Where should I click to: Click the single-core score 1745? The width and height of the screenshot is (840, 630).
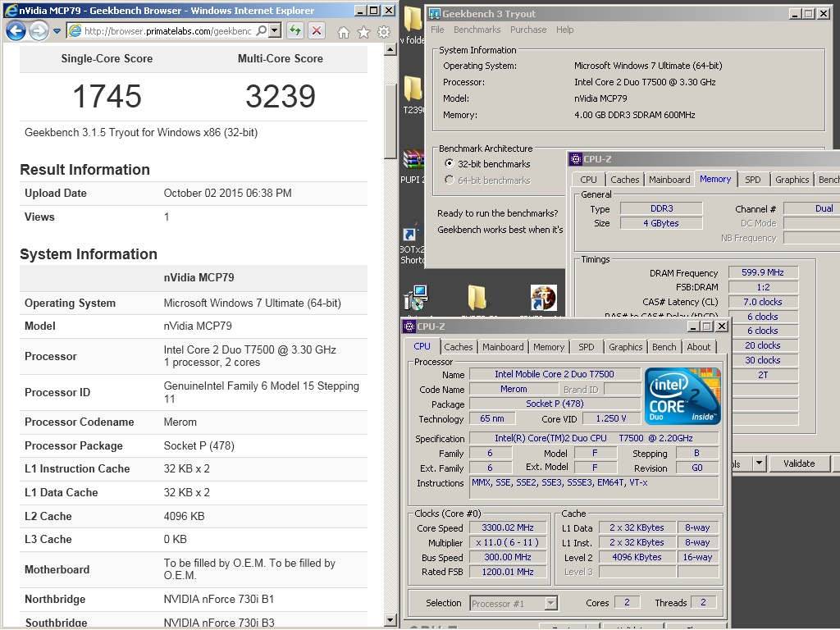point(107,97)
